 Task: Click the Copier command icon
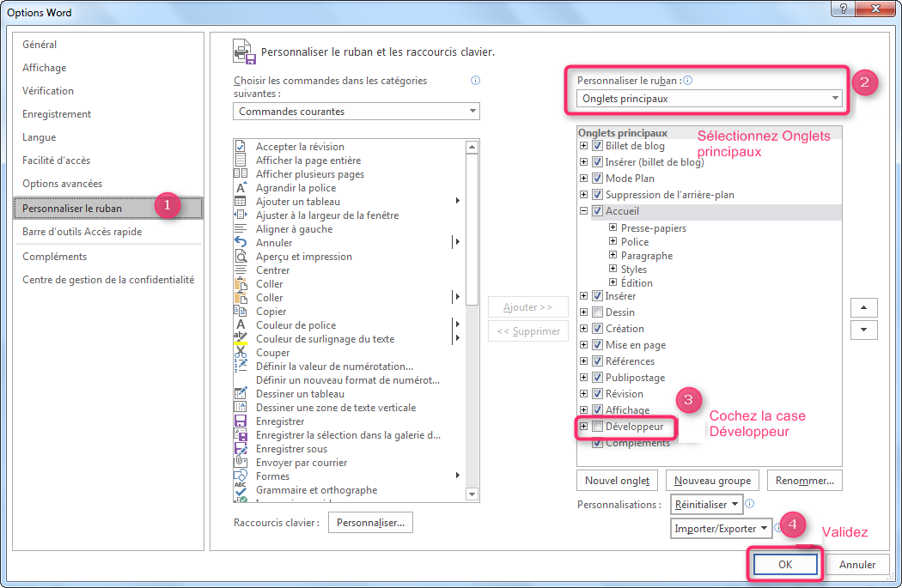241,312
